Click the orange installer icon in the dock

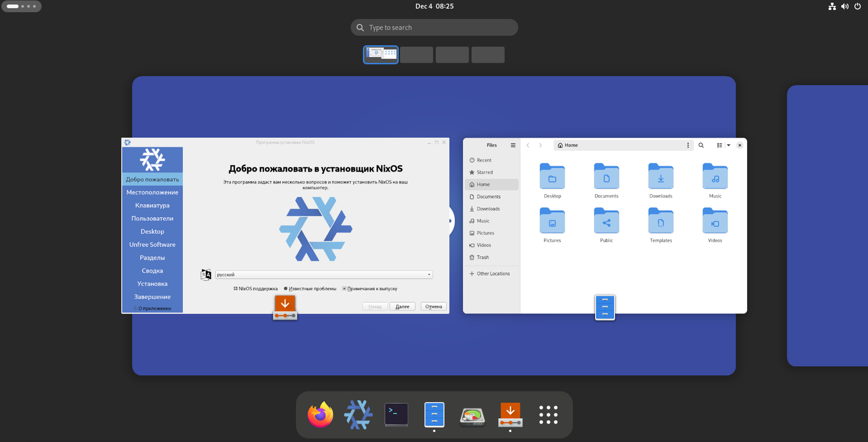(510, 415)
